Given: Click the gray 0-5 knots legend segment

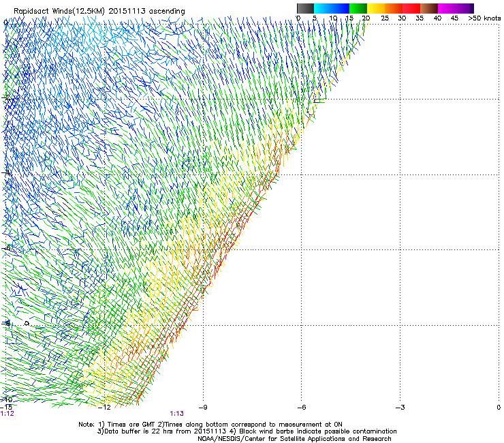Looking at the screenshot, I should [305, 8].
